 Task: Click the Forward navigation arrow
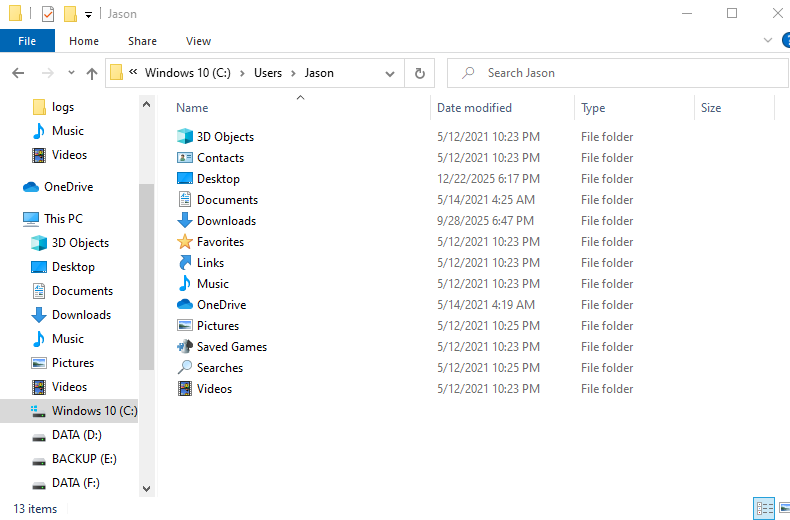47,74
